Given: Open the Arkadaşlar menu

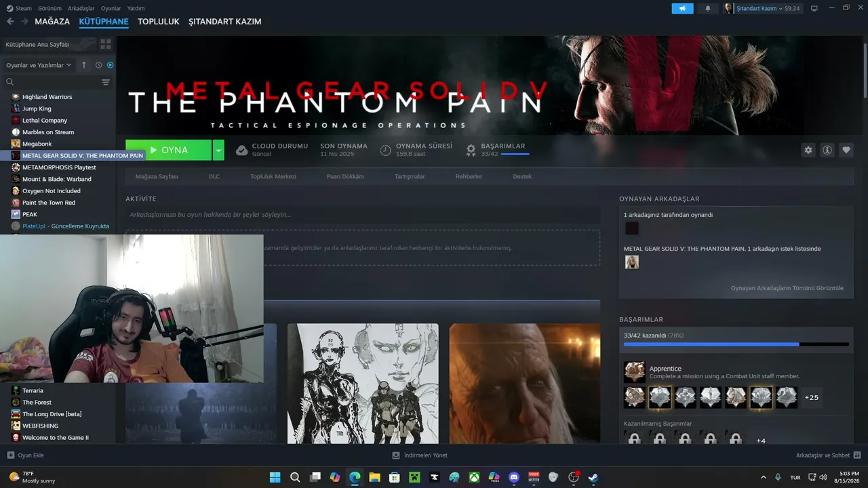Looking at the screenshot, I should 81,8.
